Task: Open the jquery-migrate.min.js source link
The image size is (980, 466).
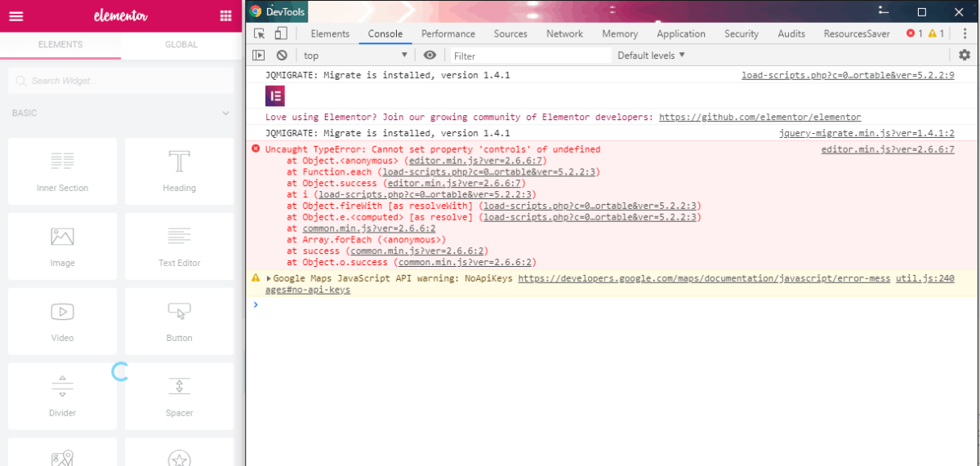Action: tap(866, 133)
